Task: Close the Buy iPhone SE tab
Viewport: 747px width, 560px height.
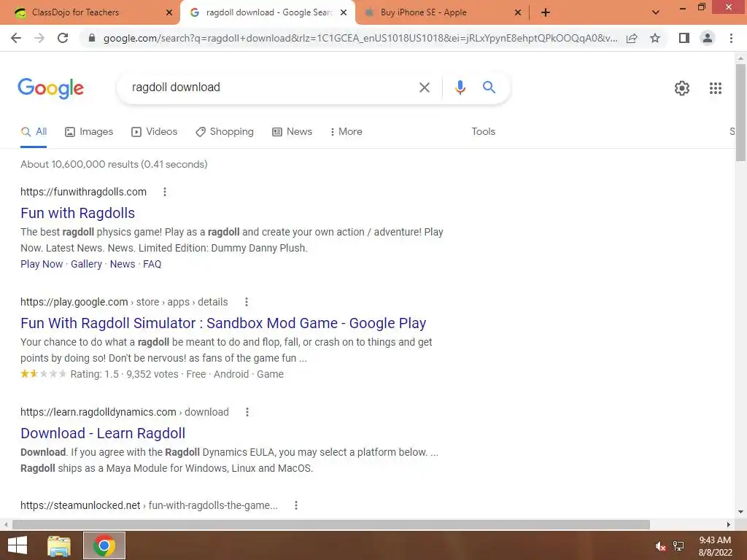Action: tap(518, 12)
